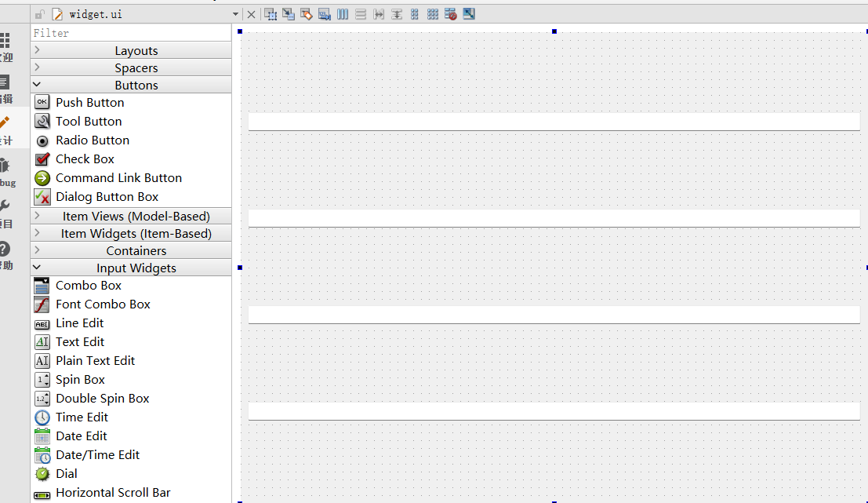Select the Check Box widget item

[85, 159]
